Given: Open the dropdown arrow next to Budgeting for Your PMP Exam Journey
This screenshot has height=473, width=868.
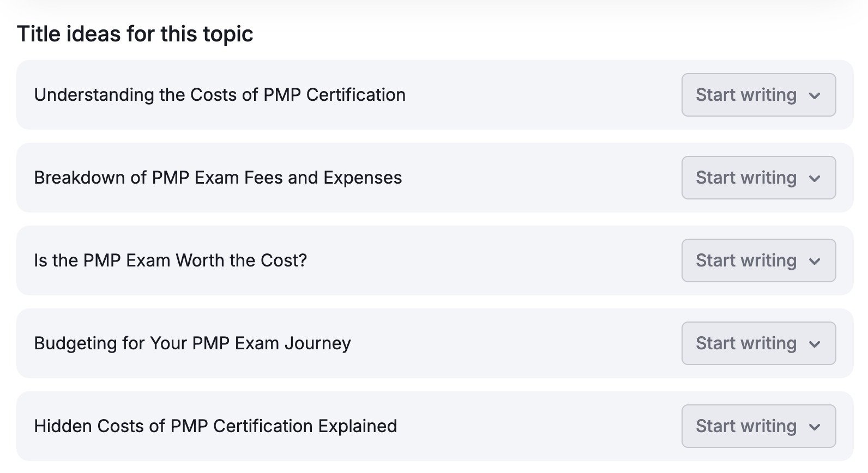Looking at the screenshot, I should point(815,343).
